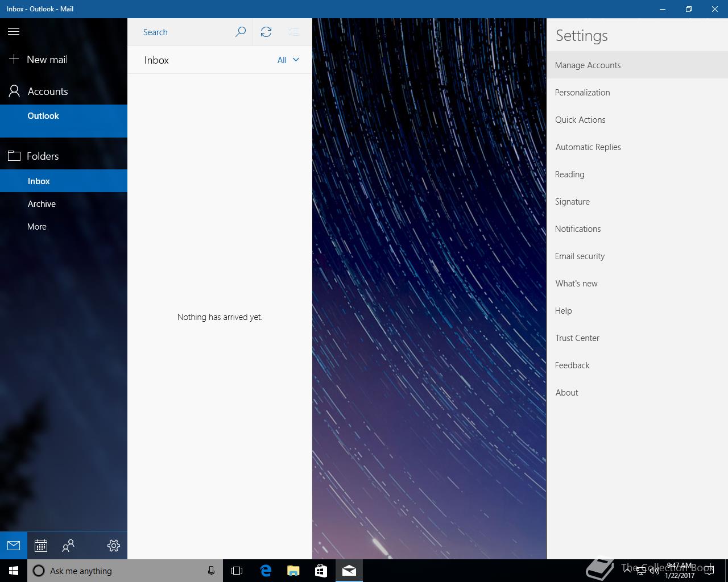The height and width of the screenshot is (582, 728).
Task: Click the search magnifier icon
Action: (241, 32)
